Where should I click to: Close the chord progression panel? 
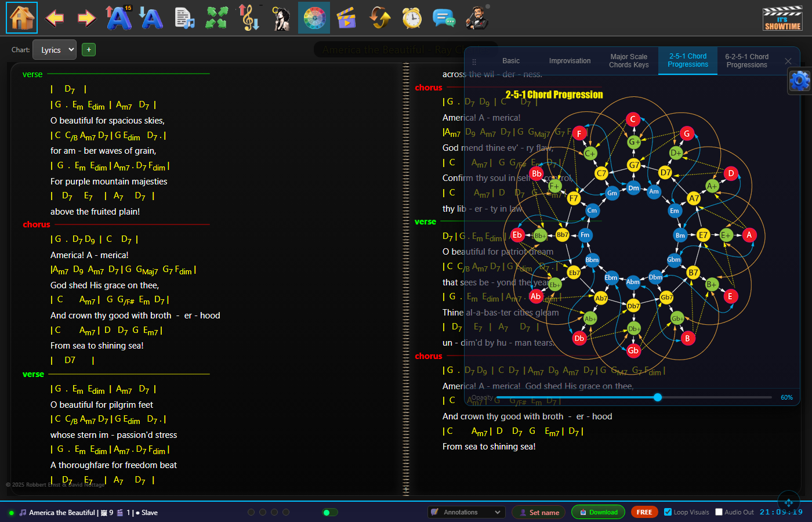coord(788,61)
